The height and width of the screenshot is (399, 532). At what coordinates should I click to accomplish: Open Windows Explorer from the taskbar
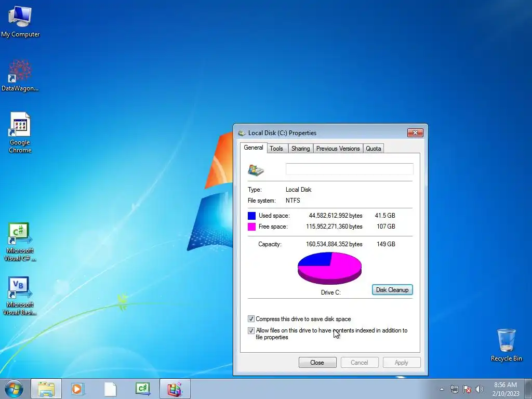46,389
